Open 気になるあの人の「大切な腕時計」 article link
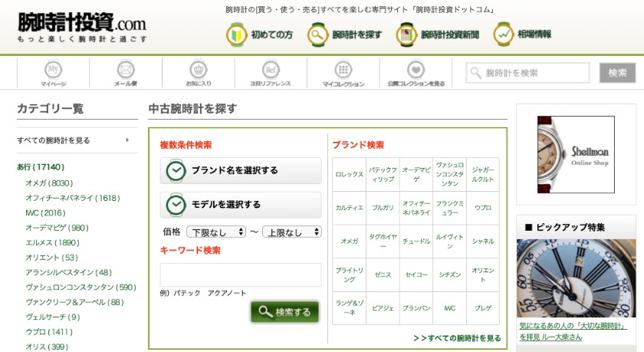Screen dimensions: 644x352 point(573,331)
